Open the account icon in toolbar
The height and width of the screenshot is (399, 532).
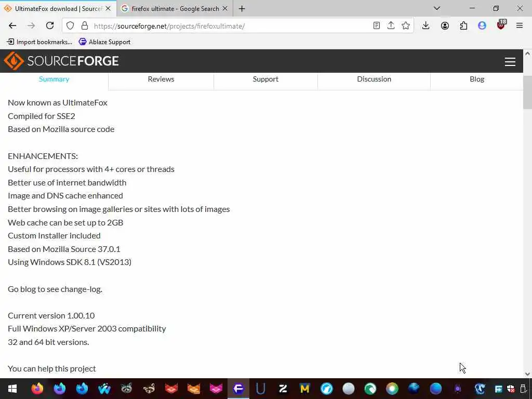pos(445,26)
